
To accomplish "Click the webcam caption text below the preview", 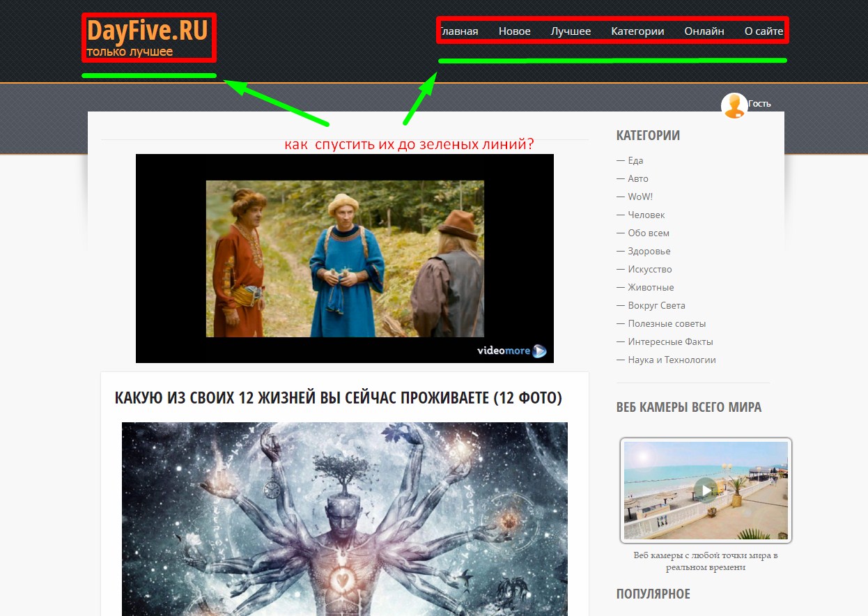I will 706,561.
